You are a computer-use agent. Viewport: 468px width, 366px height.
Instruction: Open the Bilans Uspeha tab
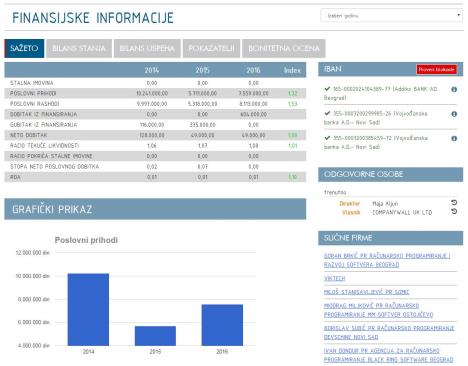[147, 48]
